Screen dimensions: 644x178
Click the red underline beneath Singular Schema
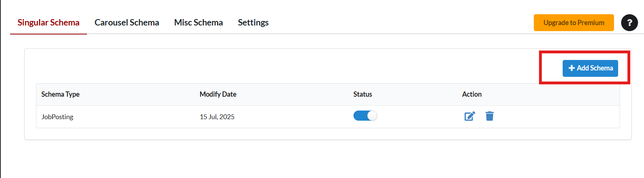point(48,34)
